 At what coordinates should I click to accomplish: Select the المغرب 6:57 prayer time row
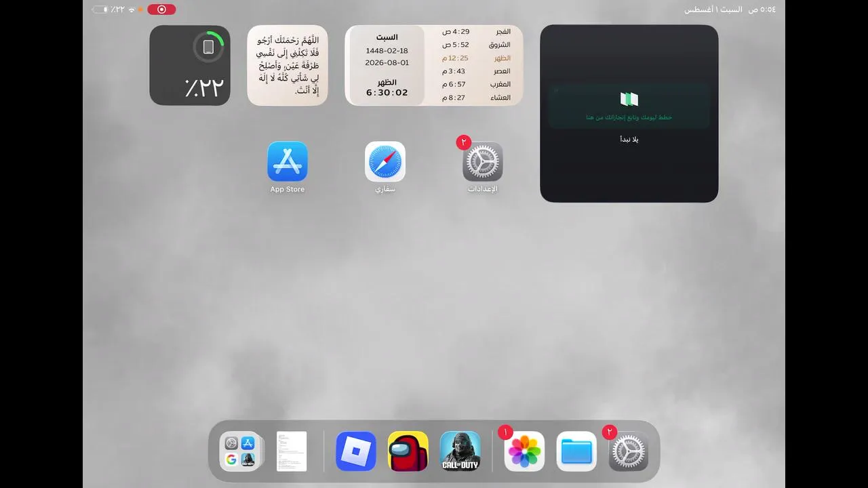476,85
